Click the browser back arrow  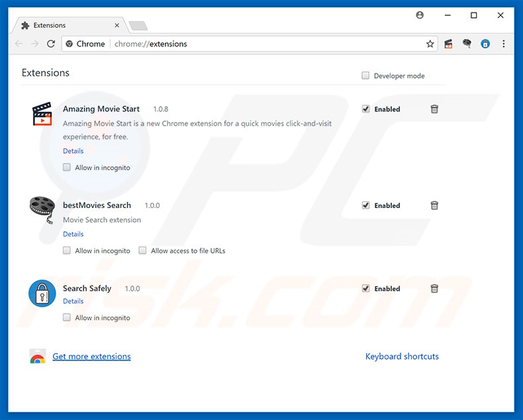click(19, 44)
